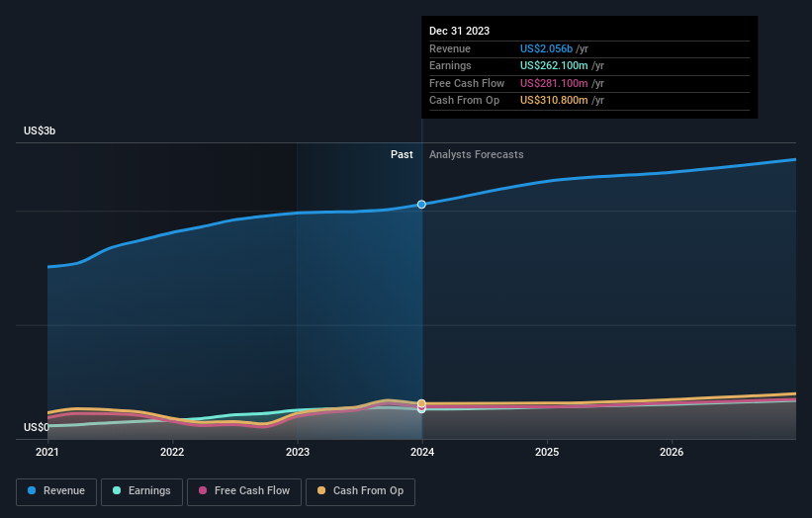
Task: Click the US$281.100m free cash flow value
Action: [554, 83]
